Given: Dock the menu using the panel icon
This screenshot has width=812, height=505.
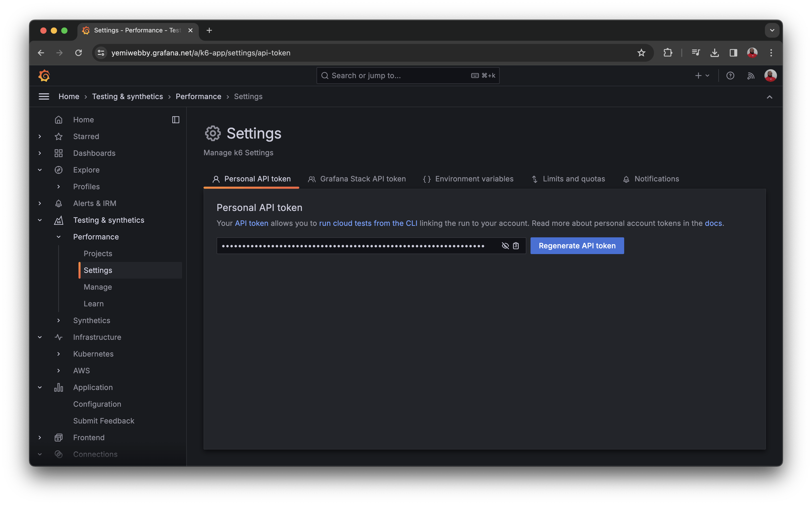Looking at the screenshot, I should (176, 119).
